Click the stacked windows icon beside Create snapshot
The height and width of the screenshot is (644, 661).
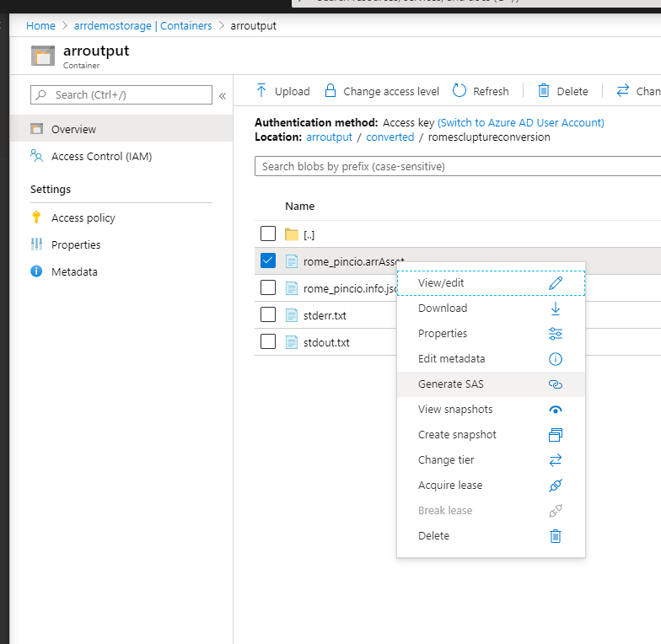point(556,435)
